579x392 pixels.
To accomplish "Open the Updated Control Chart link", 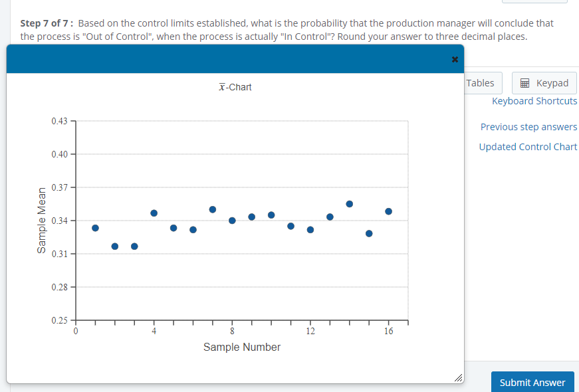I will [x=528, y=147].
